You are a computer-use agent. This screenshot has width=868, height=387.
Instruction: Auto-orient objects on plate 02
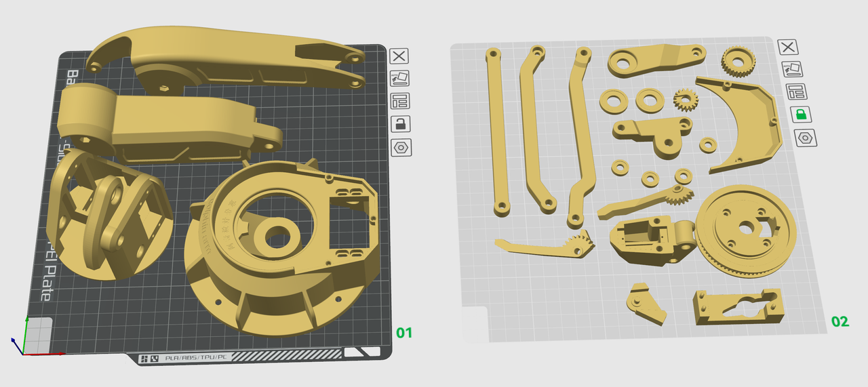(x=791, y=69)
